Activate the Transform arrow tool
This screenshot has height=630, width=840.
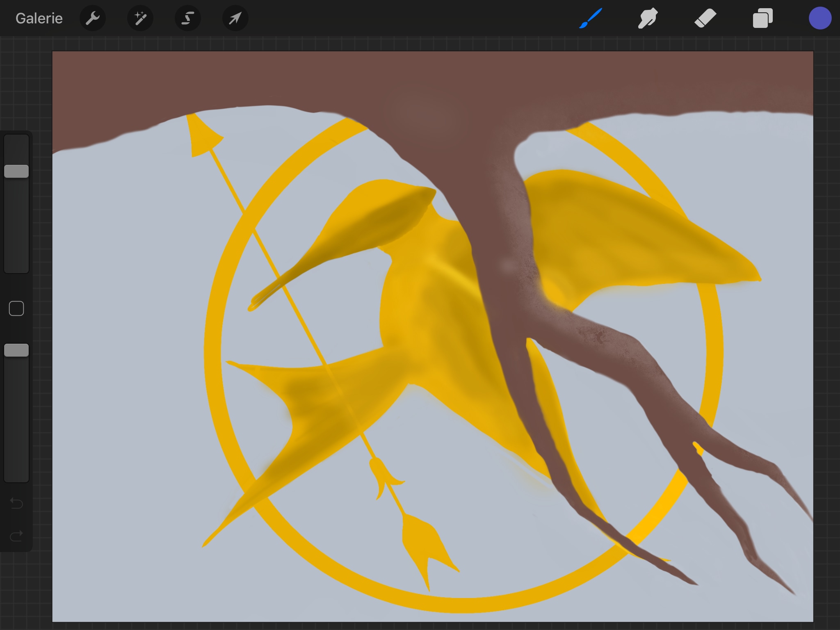tap(235, 18)
